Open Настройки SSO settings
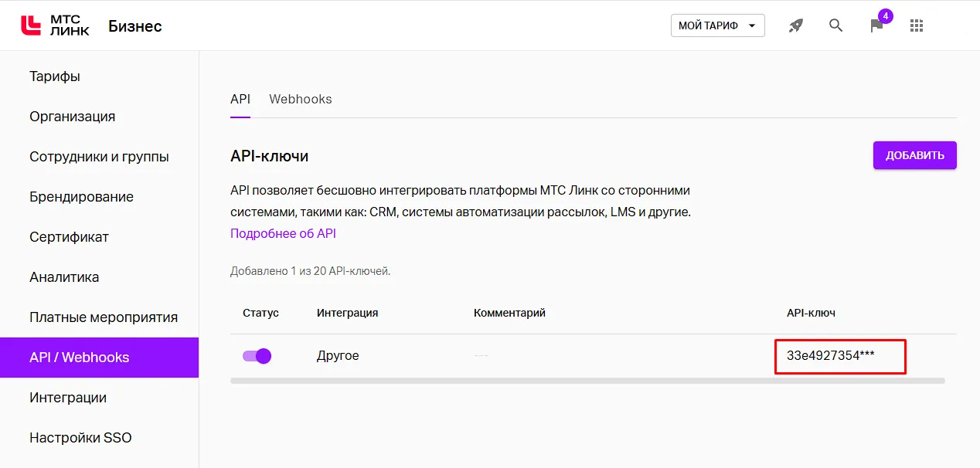This screenshot has height=468, width=980. pos(80,438)
